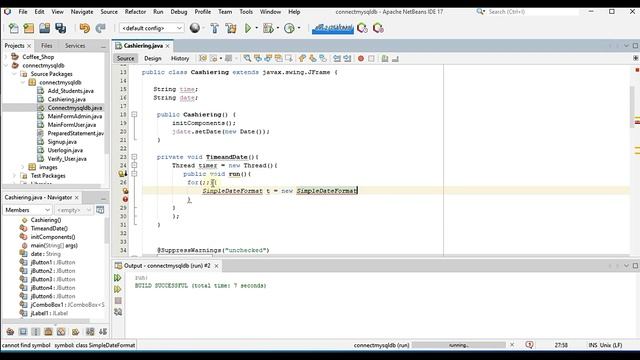Click the Find Selection magnifier in editor toolbar
This screenshot has height=360, width=640.
(x=247, y=58)
